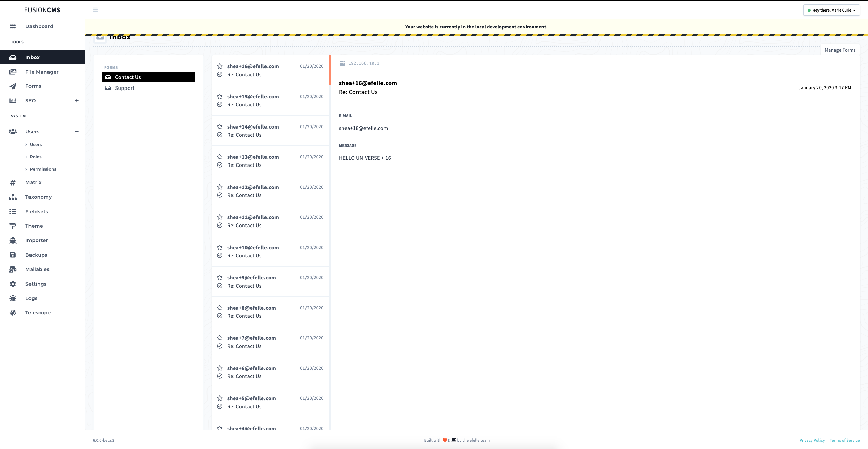Click the File Manager images icon
Viewport: 868px width, 449px height.
tap(13, 72)
